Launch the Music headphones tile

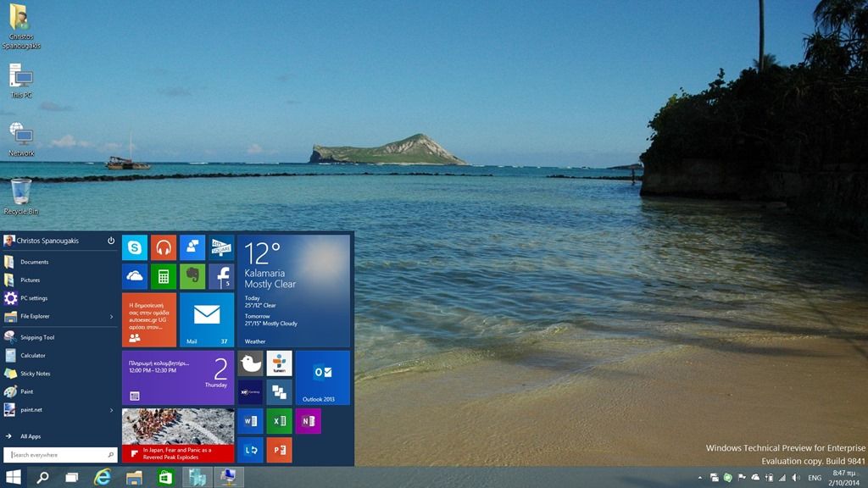coord(164,247)
